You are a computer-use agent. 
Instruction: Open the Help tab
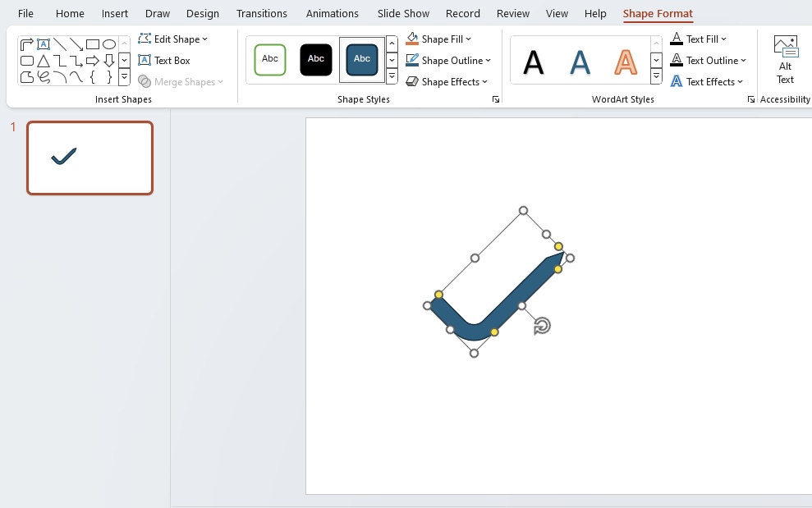coord(595,13)
